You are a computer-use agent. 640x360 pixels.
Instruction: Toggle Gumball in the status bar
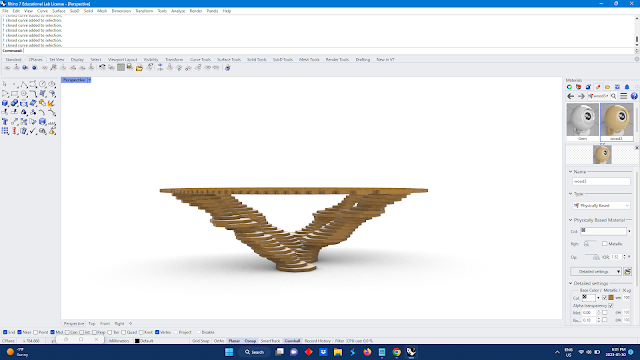[x=292, y=341]
